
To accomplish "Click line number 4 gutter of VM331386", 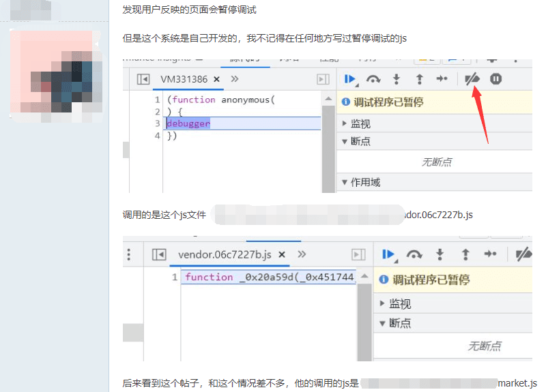I will pyautogui.click(x=158, y=135).
